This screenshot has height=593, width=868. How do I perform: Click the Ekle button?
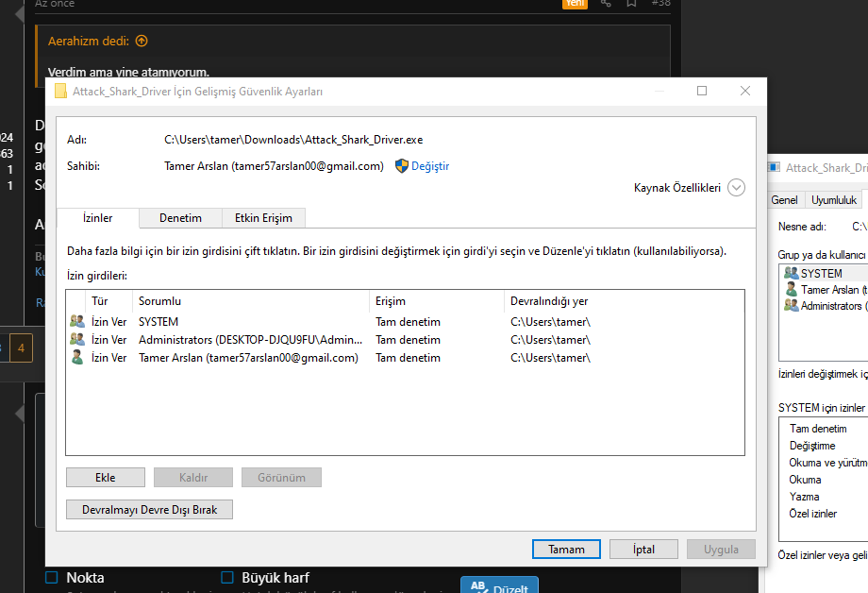coord(106,478)
